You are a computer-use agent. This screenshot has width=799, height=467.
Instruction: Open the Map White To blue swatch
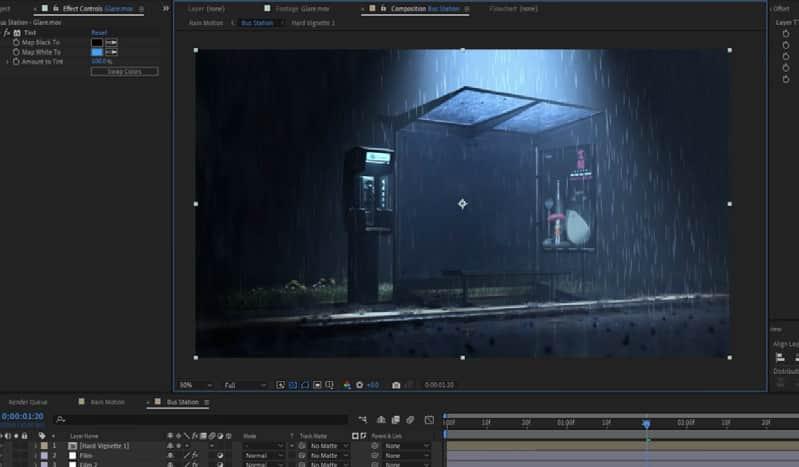pyautogui.click(x=97, y=52)
